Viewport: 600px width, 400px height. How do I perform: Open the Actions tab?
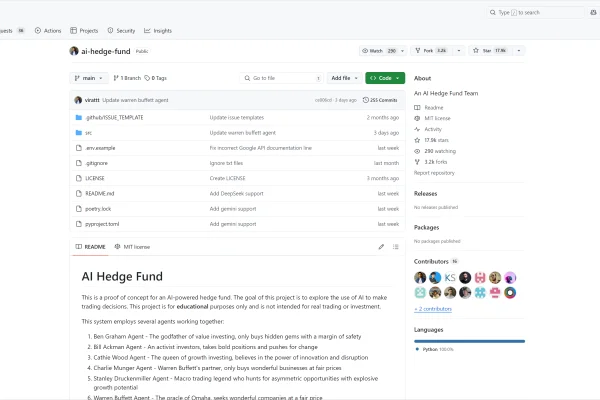(48, 31)
